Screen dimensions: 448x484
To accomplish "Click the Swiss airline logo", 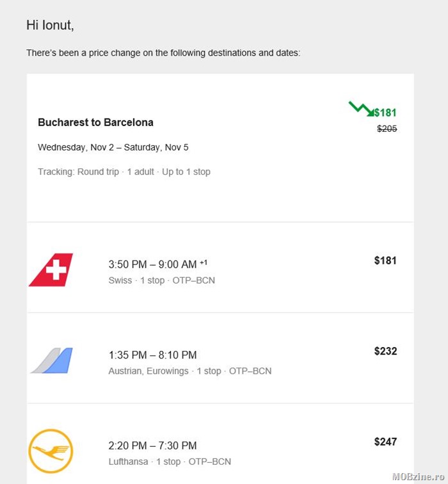I will pos(51,270).
